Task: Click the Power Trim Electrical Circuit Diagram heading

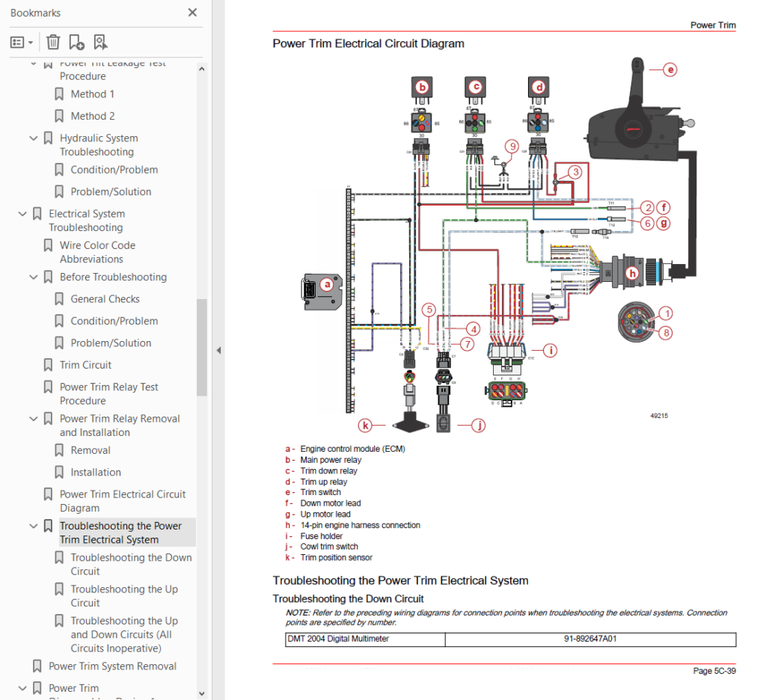Action: point(368,43)
